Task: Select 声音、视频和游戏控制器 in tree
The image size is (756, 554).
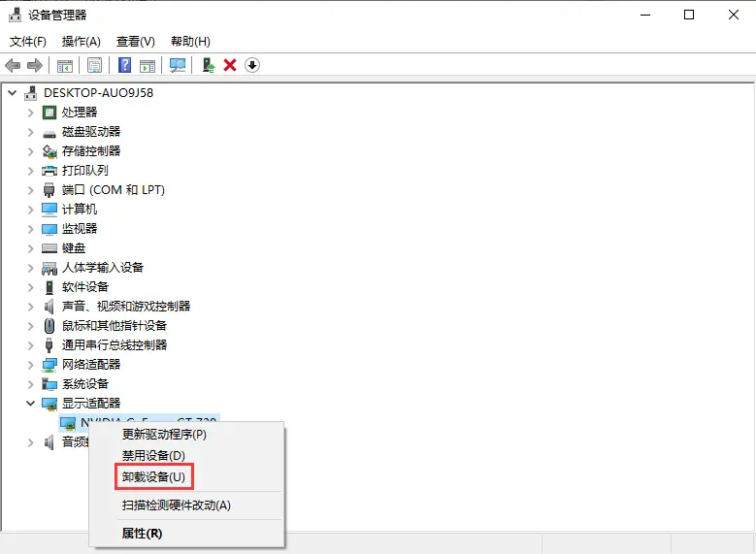Action: click(x=126, y=307)
